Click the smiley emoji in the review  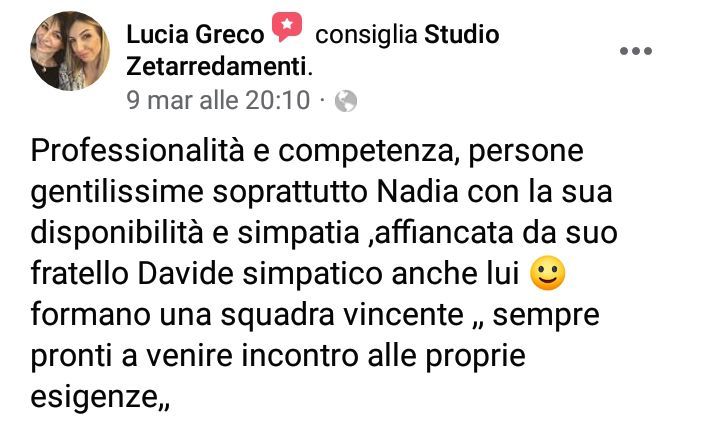(x=547, y=273)
